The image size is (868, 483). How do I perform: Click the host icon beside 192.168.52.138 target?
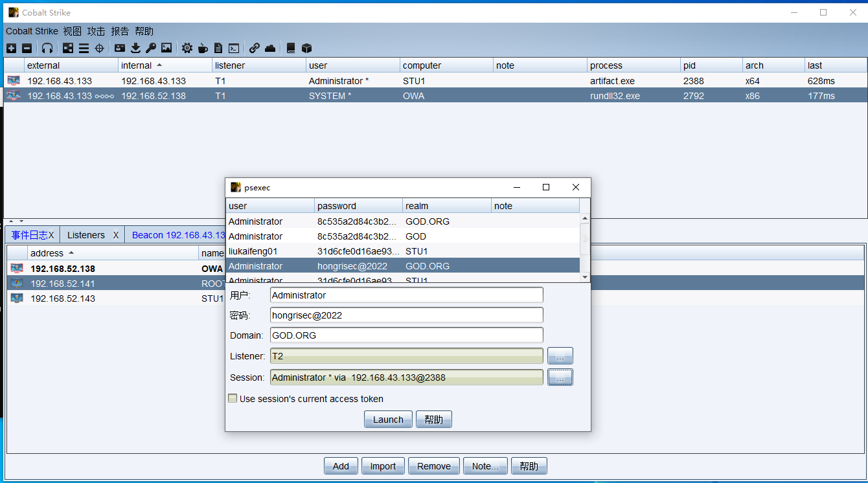pyautogui.click(x=17, y=269)
